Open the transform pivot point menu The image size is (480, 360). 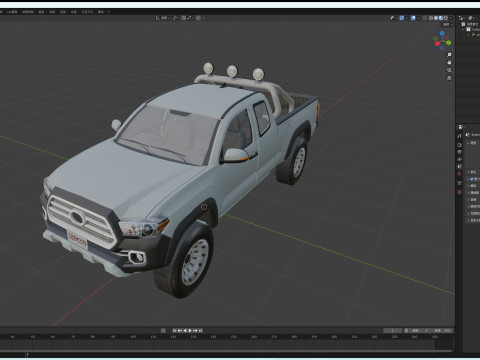[x=176, y=18]
